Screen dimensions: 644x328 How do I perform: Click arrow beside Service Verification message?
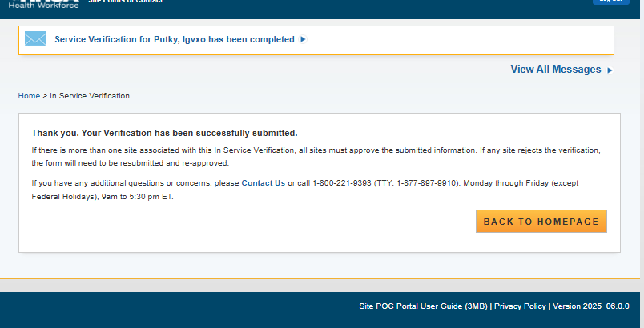(303, 39)
